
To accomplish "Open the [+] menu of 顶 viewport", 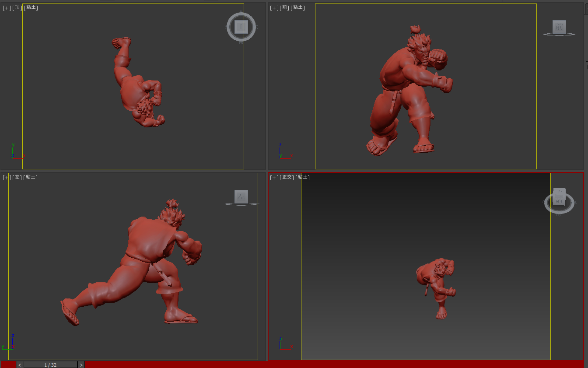I will point(7,7).
